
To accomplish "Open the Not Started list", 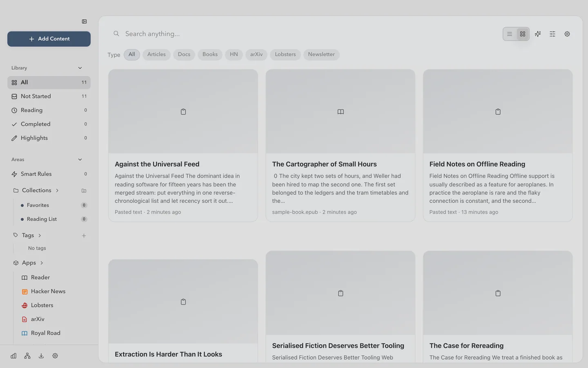I will tap(49, 96).
